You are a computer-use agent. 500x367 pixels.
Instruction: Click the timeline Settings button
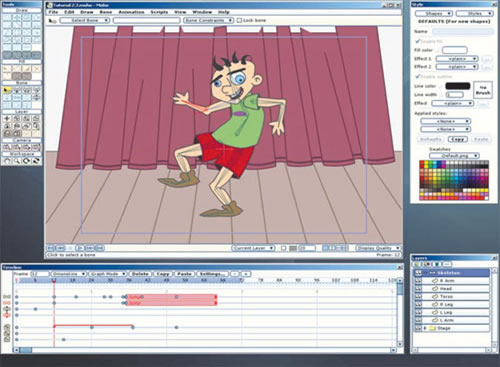pos(212,274)
